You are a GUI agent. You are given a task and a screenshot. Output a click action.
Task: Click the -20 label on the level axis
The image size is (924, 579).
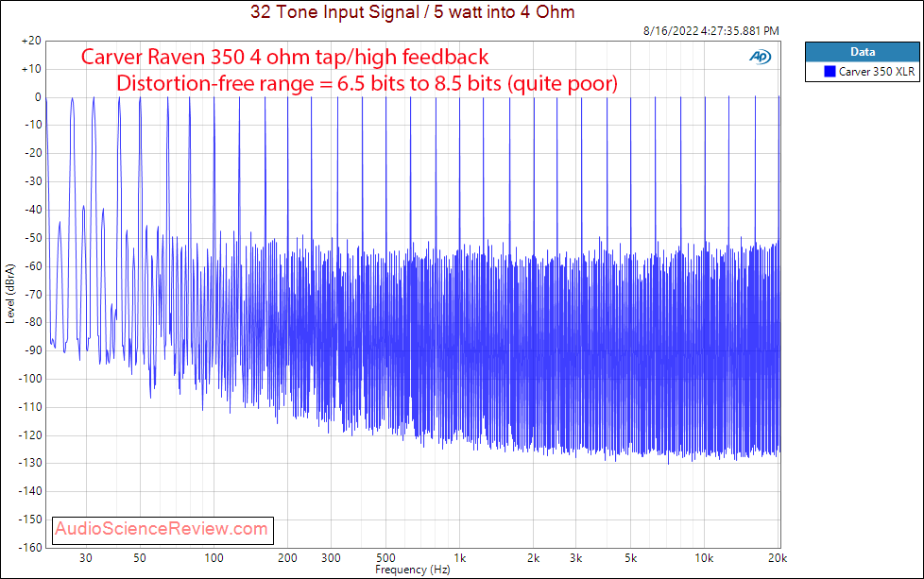[x=33, y=153]
